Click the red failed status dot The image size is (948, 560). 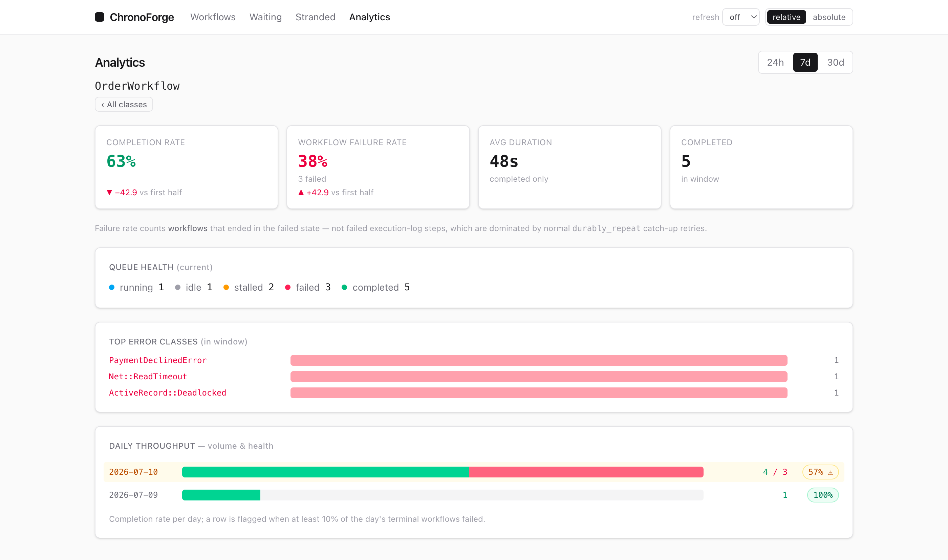[288, 287]
